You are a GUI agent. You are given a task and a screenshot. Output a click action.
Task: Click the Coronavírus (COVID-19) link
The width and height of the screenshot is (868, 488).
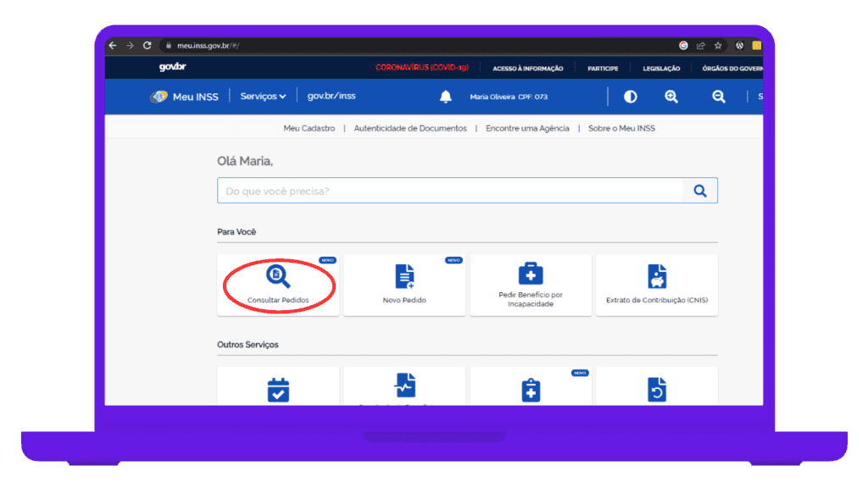tap(422, 68)
